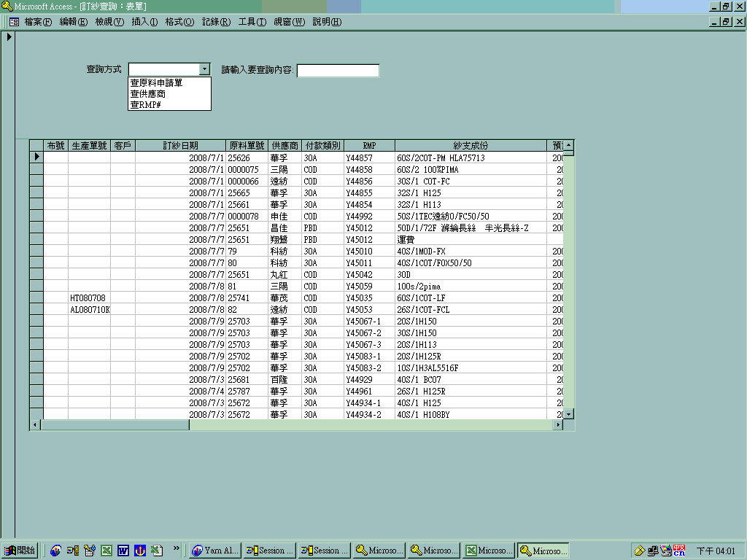
Task: Click the form control icon left of 檔案 menu
Action: [x=14, y=22]
